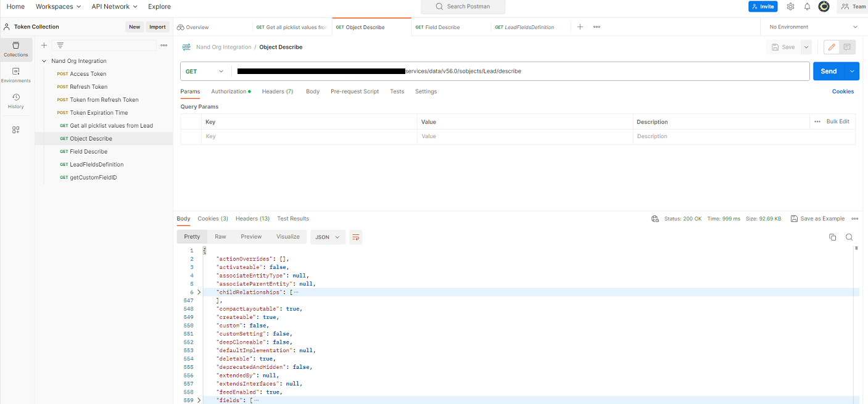This screenshot has width=868, height=404.
Task: Open the GET method dropdown
Action: point(206,72)
